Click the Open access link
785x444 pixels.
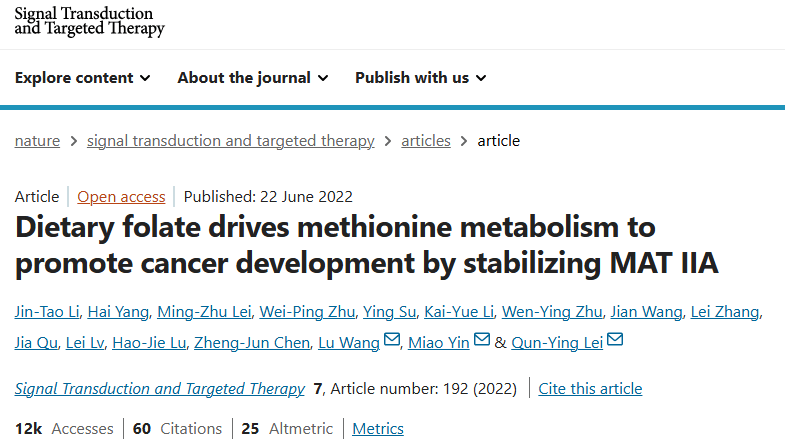coord(121,197)
